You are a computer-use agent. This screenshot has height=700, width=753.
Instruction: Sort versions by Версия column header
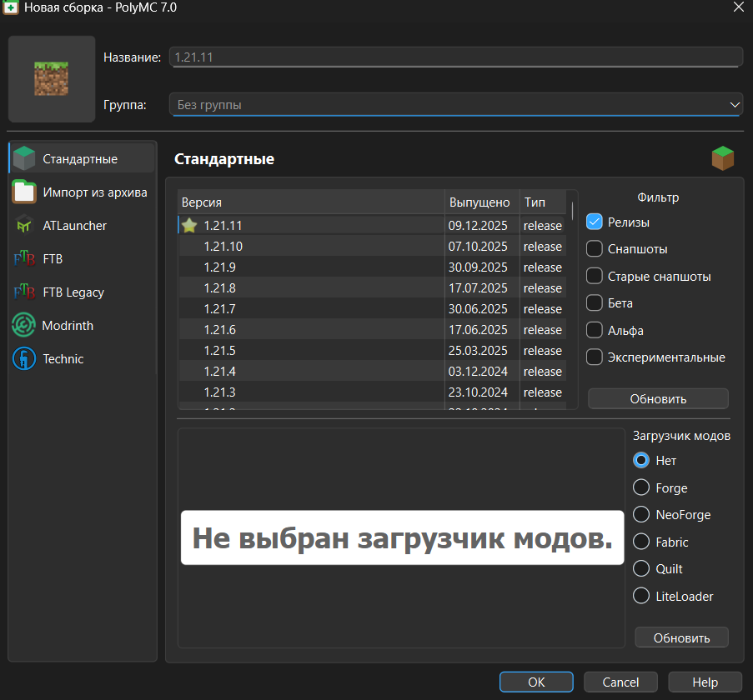pos(310,202)
